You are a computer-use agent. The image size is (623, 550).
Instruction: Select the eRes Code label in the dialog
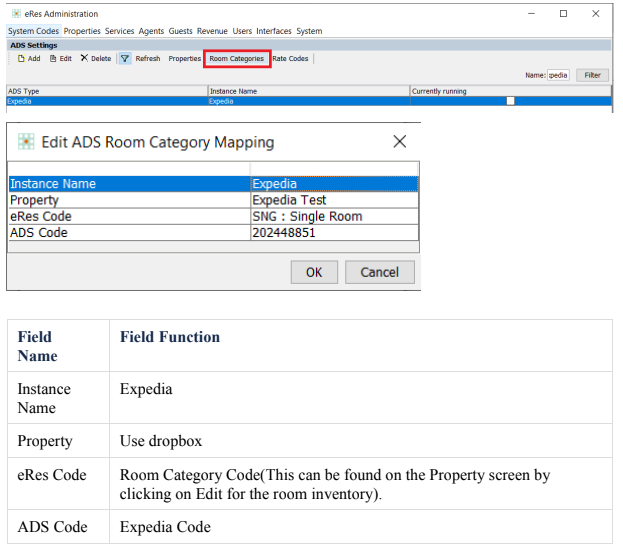click(x=130, y=216)
